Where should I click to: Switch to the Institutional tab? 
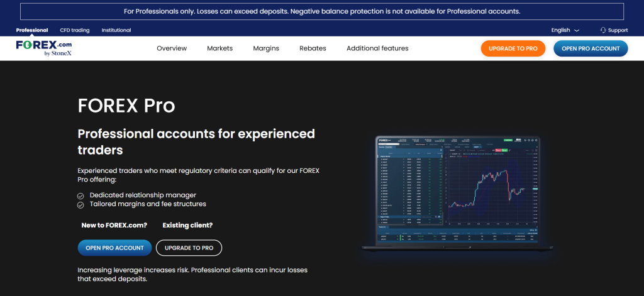coord(116,30)
